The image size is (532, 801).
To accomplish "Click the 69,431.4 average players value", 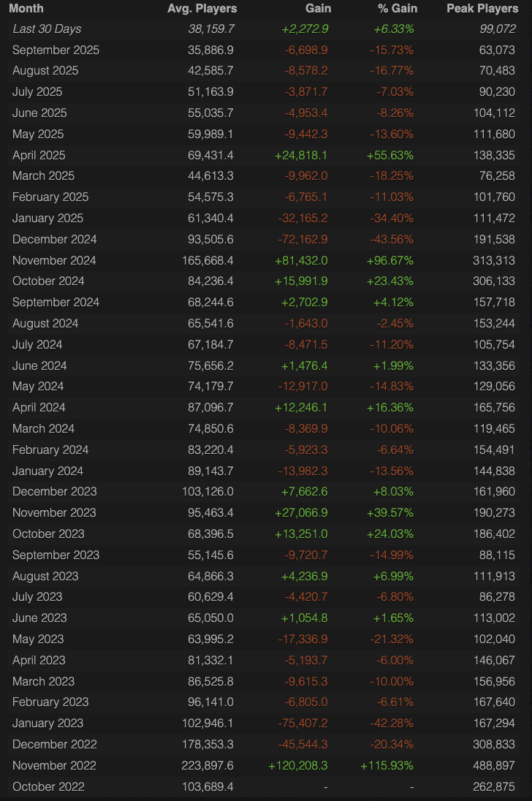I will click(x=210, y=155).
